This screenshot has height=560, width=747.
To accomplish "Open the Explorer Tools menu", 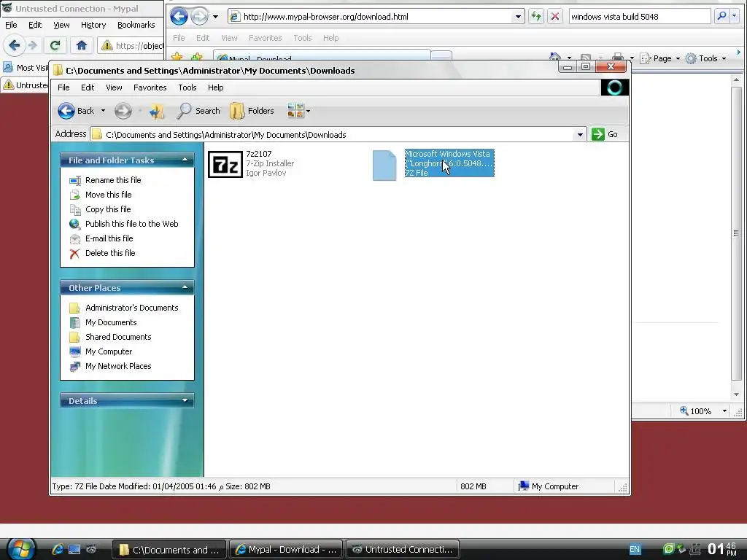I will click(187, 87).
